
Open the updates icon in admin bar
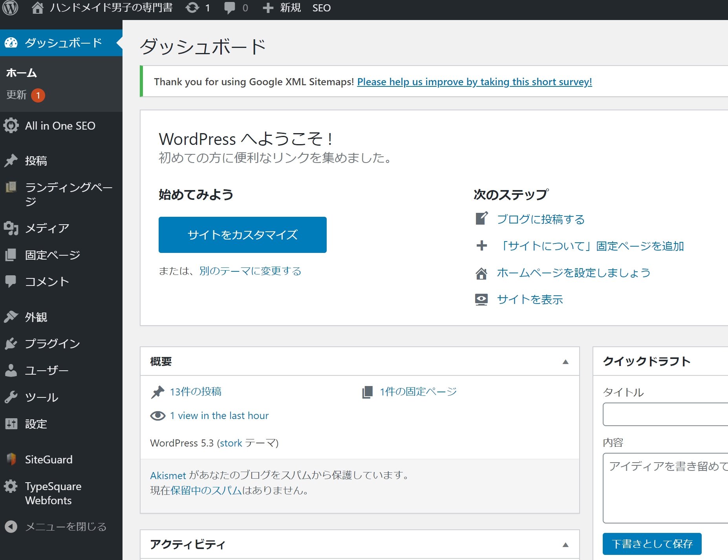coord(192,7)
